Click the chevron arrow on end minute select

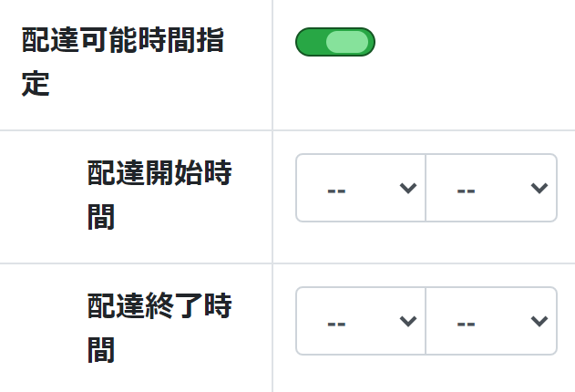pos(539,321)
